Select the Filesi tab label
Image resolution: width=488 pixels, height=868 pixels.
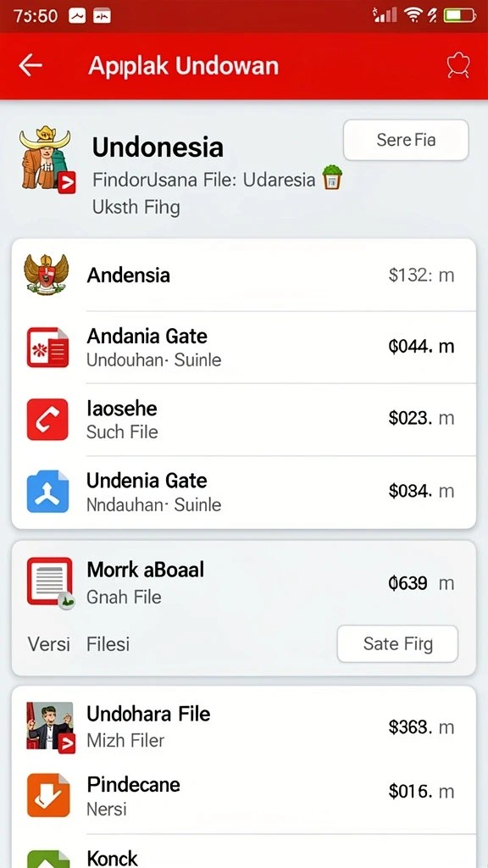coord(108,644)
